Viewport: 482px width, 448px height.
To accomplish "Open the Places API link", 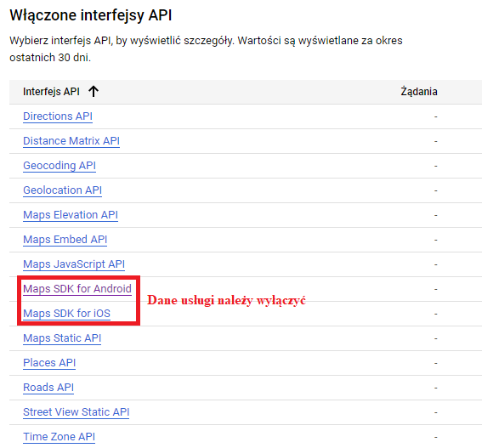I will pos(49,362).
